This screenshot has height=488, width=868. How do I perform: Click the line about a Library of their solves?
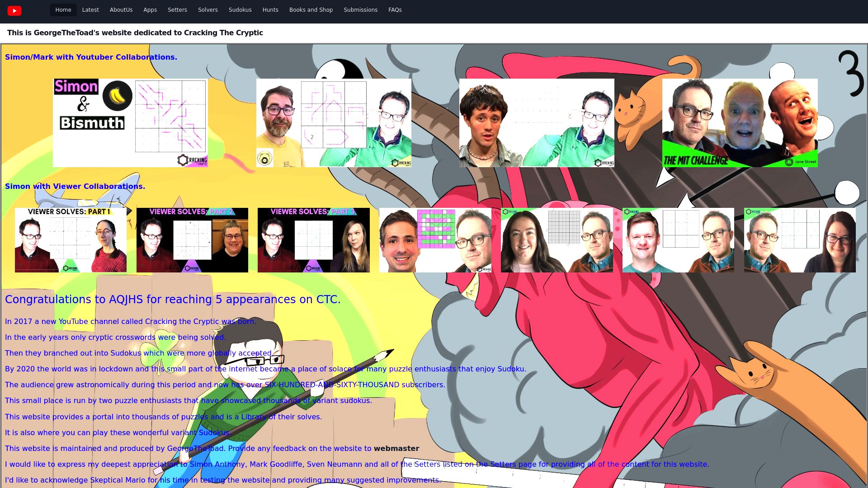click(164, 417)
